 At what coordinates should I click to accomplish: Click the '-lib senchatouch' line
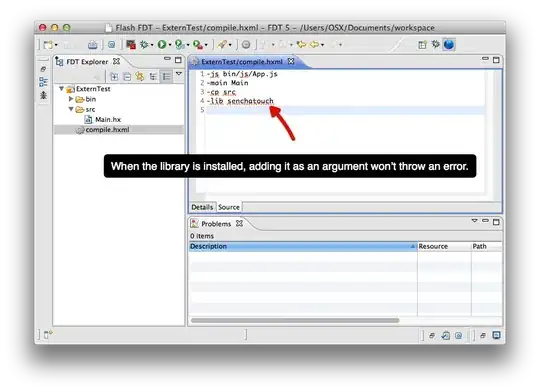[x=240, y=101]
